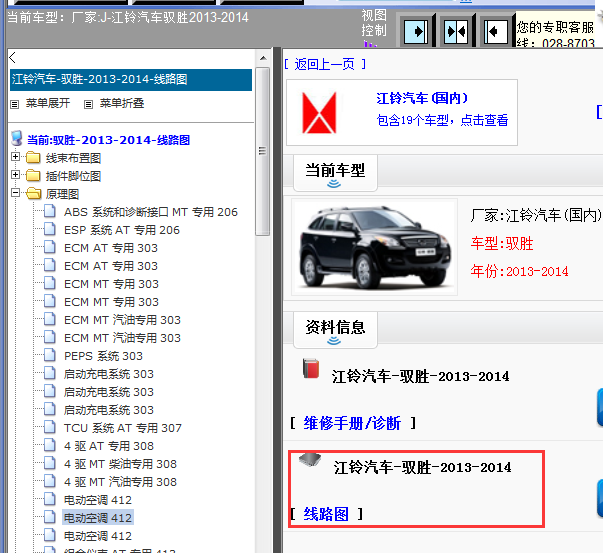The width and height of the screenshot is (603, 553).
Task: Expand the 插件脚位图 folder node
Action: (15, 175)
